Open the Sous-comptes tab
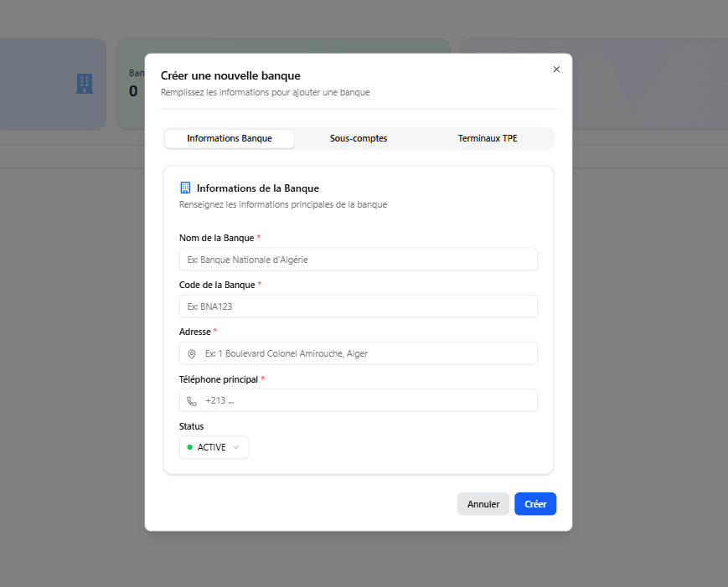Screen dimensions: 728x587 [x=359, y=138]
